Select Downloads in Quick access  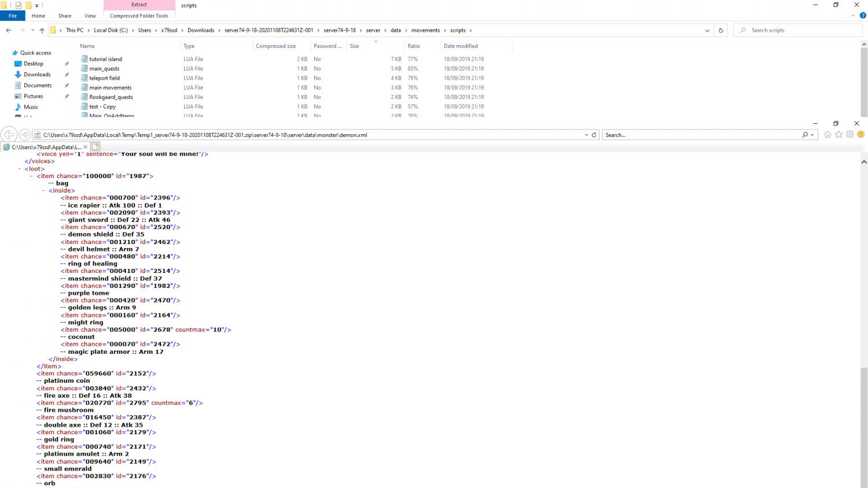pyautogui.click(x=37, y=75)
